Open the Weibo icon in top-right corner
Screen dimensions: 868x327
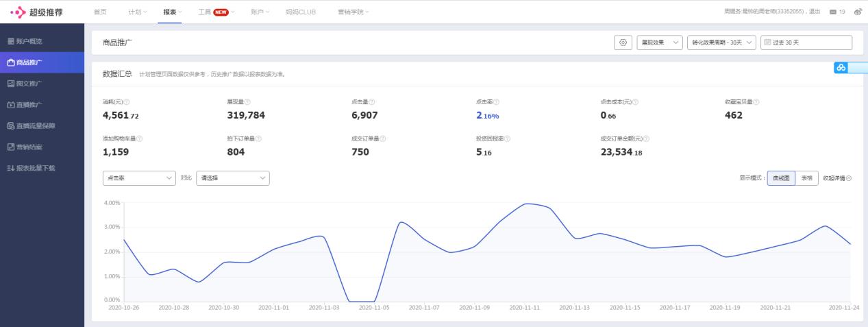(x=858, y=12)
